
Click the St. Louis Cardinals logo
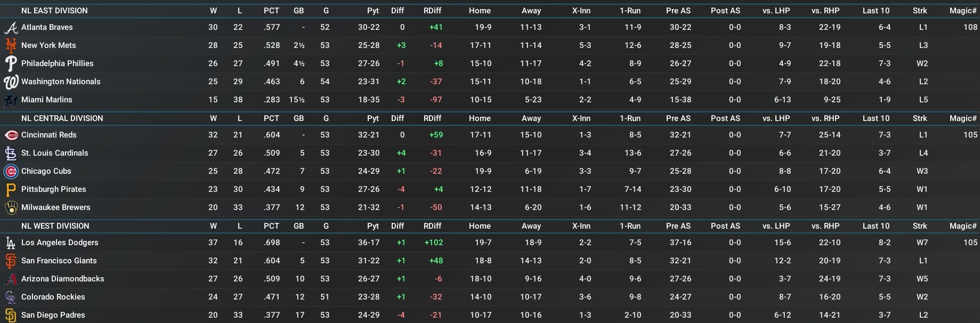(11, 153)
